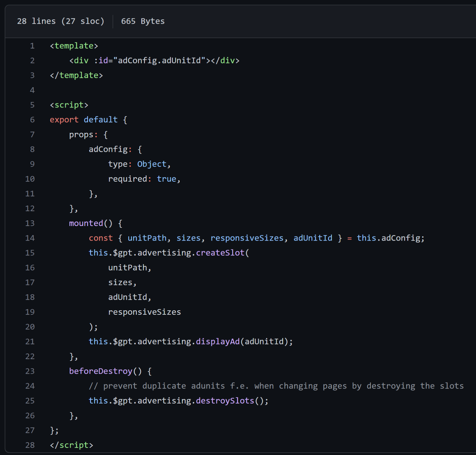Select line number 28 at file end
This screenshot has height=455, width=476.
click(30, 445)
